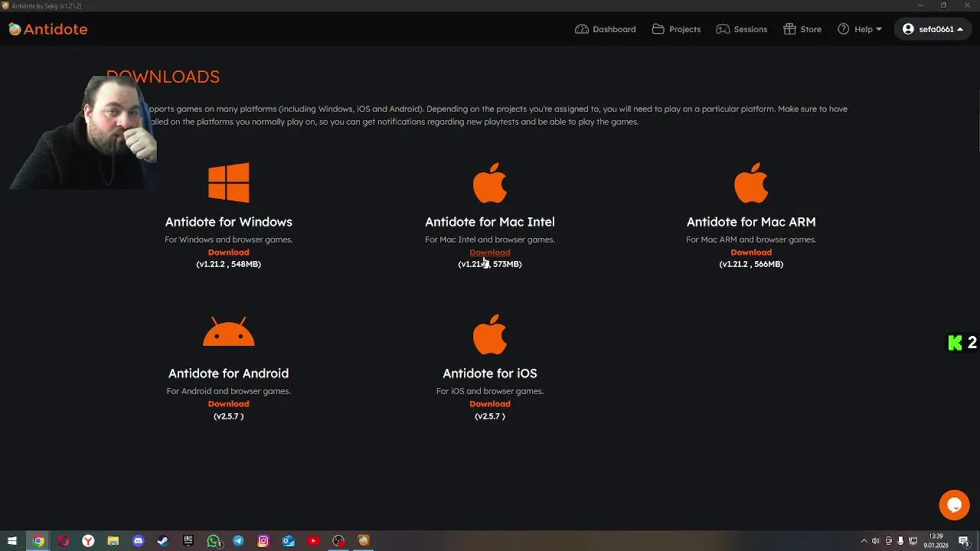Click the microphone icon in system tray

coord(900,541)
